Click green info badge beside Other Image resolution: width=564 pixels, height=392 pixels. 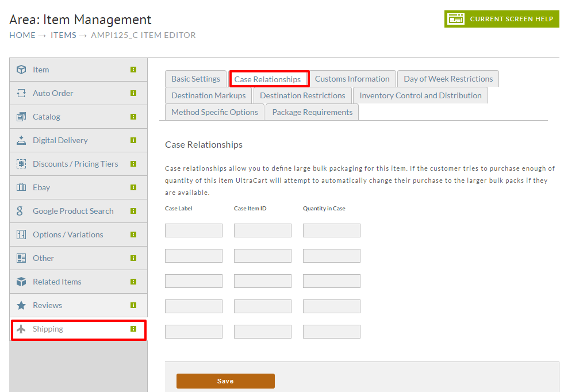133,258
